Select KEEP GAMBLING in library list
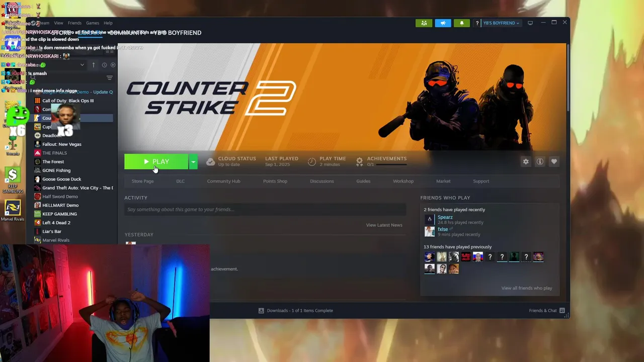 (x=73, y=214)
